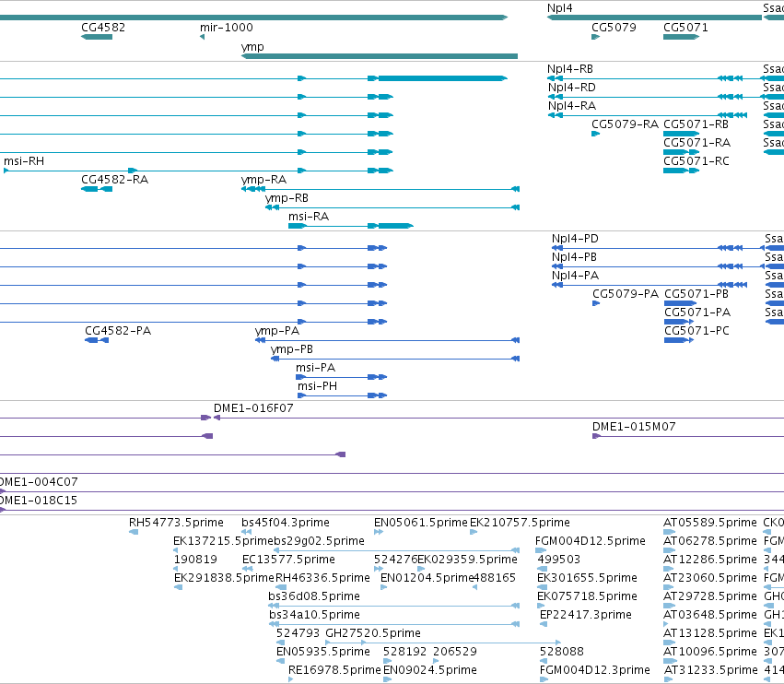Click the Npl4-RD transcript label

click(571, 87)
